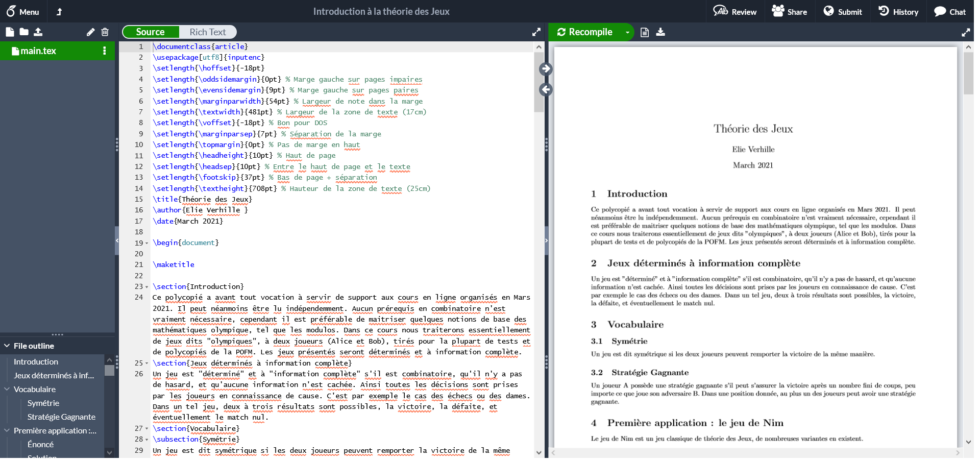This screenshot has height=461, width=980.
Task: Open the History view
Action: pyautogui.click(x=898, y=12)
